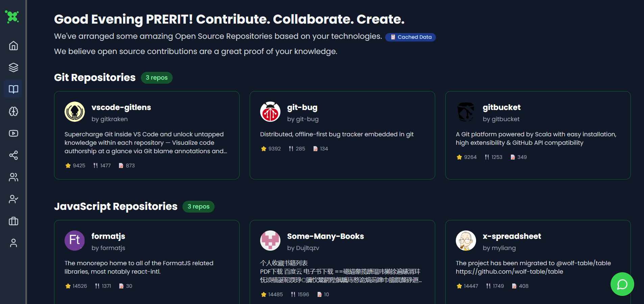Open the wolf-table GitHub link in x-spreadsheet card
Viewport: 644px width, 304px height.
509,271
